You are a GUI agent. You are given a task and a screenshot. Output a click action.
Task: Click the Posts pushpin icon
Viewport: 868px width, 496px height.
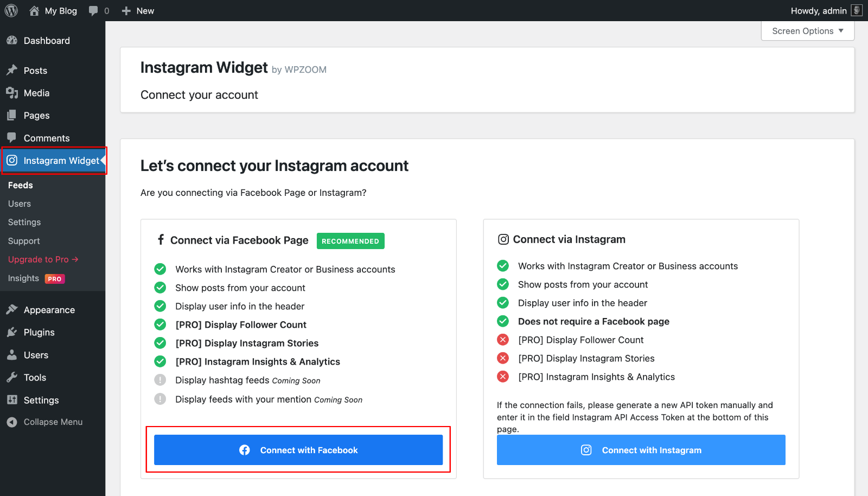pos(12,70)
